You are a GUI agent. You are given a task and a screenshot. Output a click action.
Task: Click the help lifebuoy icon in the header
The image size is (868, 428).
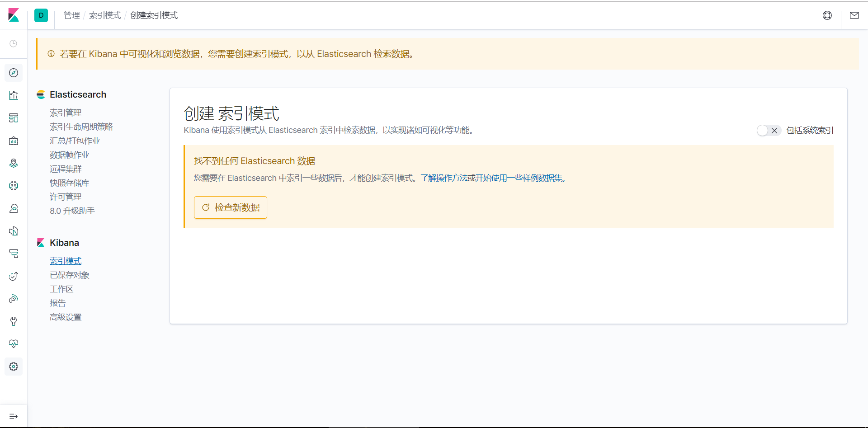tap(827, 15)
